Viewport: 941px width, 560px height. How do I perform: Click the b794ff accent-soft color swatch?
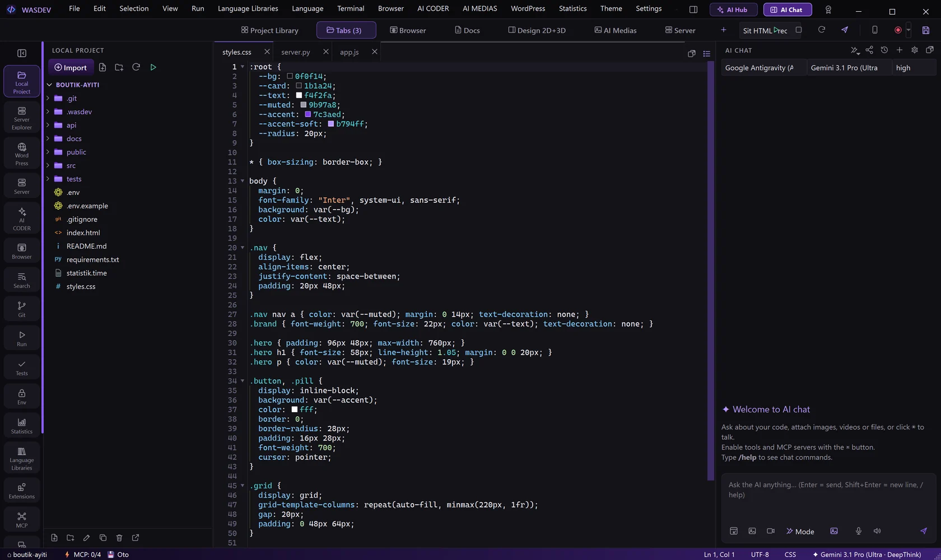pyautogui.click(x=330, y=124)
